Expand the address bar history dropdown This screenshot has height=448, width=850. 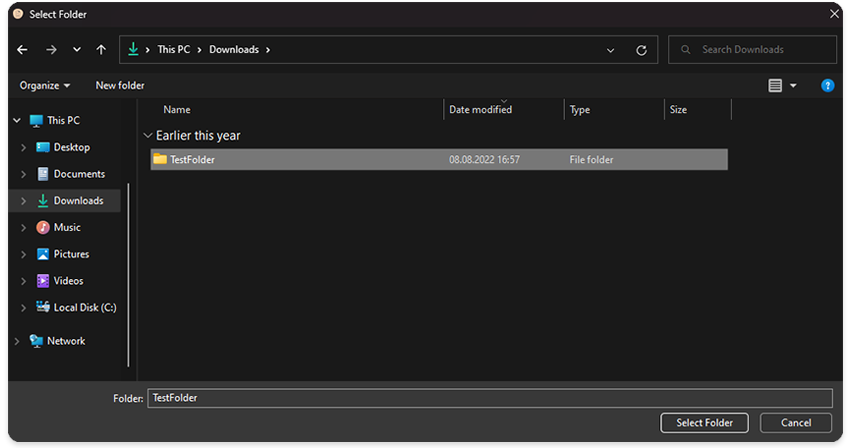[x=611, y=50]
